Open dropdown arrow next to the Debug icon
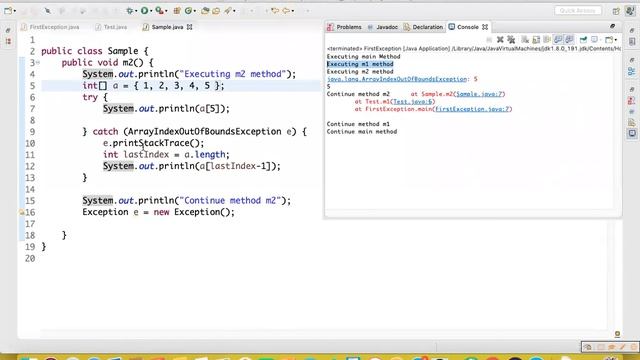The height and width of the screenshot is (360, 640). [x=136, y=11]
